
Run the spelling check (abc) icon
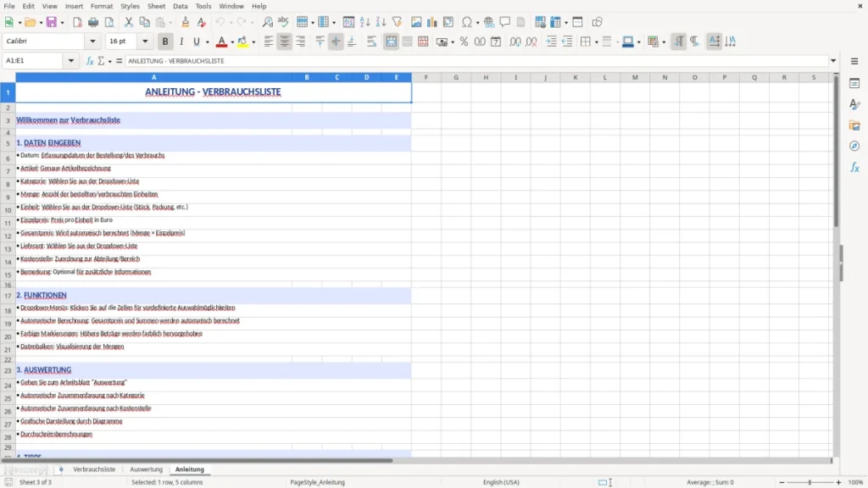tap(283, 22)
